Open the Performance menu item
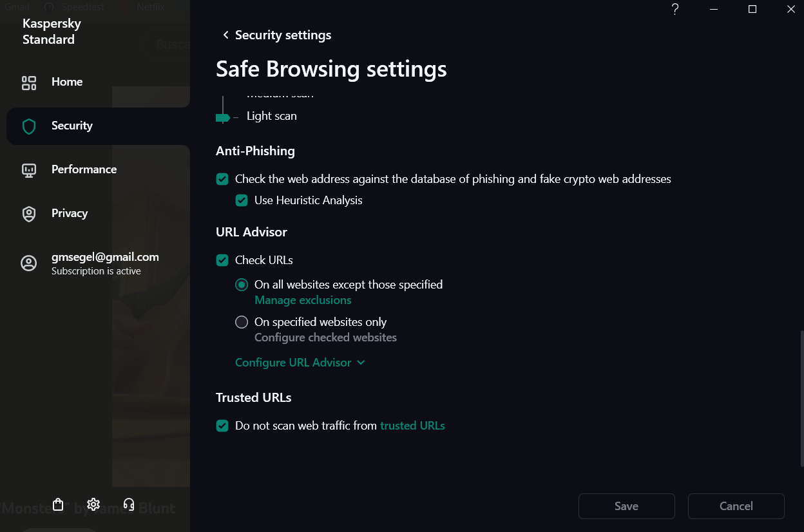This screenshot has width=804, height=532. click(x=84, y=169)
